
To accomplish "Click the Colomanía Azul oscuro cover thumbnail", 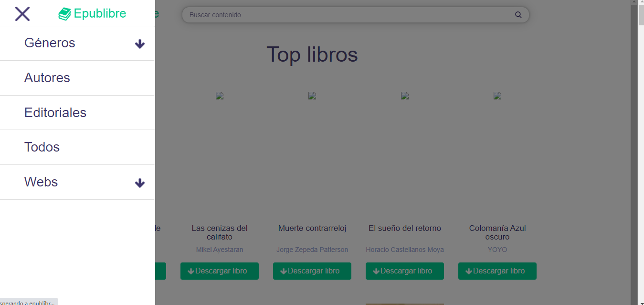I will [x=497, y=96].
